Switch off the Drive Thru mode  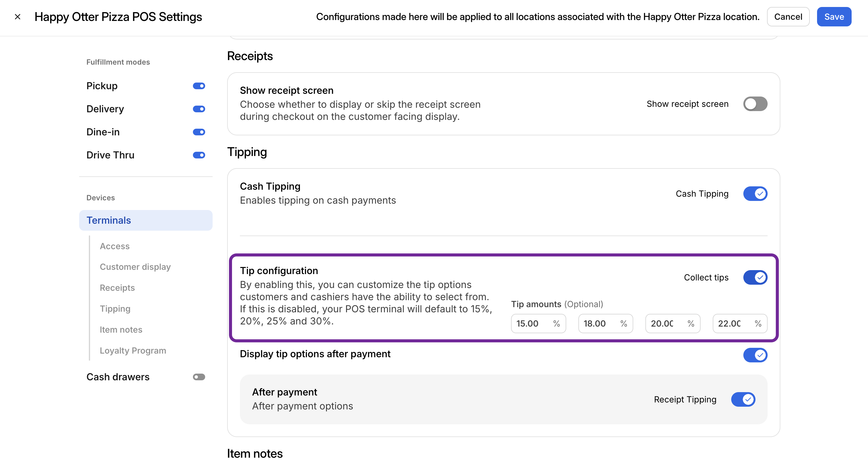click(x=199, y=155)
